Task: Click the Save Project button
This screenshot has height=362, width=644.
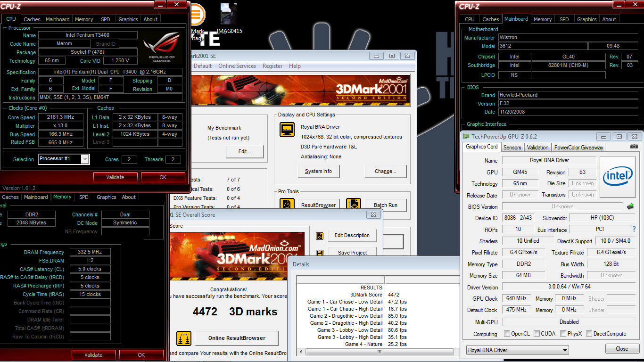Action: (x=352, y=253)
